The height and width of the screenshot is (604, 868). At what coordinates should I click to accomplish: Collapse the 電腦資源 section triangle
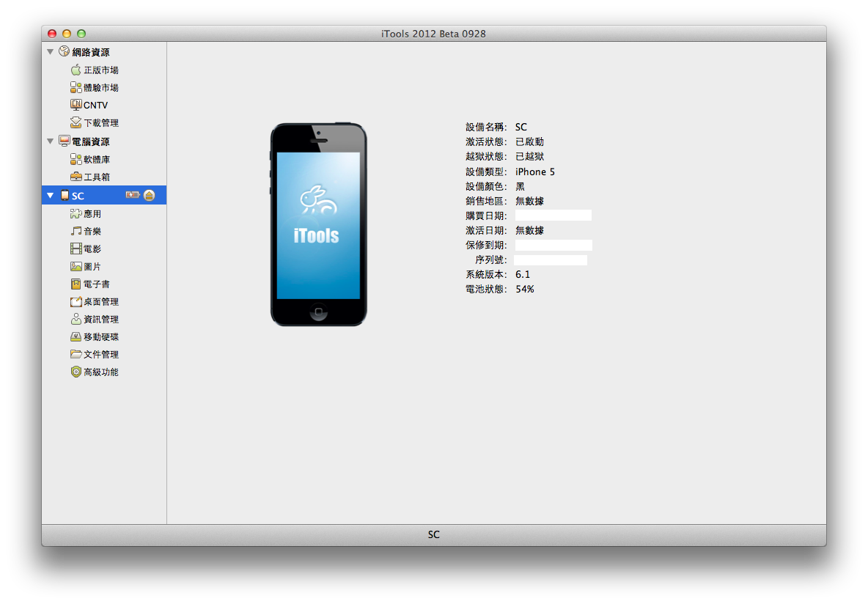[50, 141]
